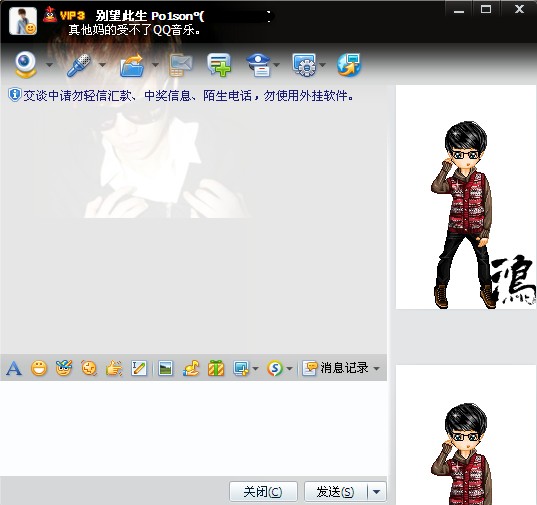Maximize the chat window
This screenshot has height=505, width=537.
pyautogui.click(x=486, y=10)
